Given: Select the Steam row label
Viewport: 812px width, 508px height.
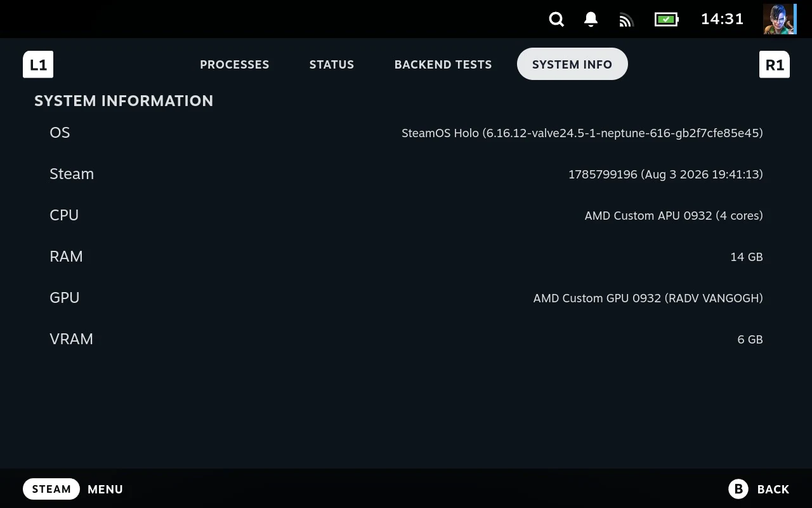Looking at the screenshot, I should pos(72,174).
